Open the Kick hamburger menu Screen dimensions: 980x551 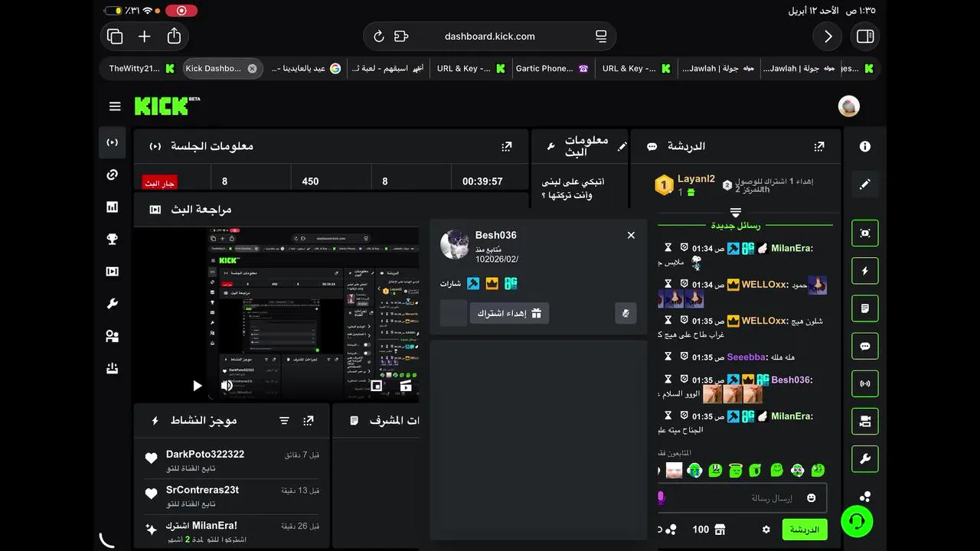(x=115, y=106)
